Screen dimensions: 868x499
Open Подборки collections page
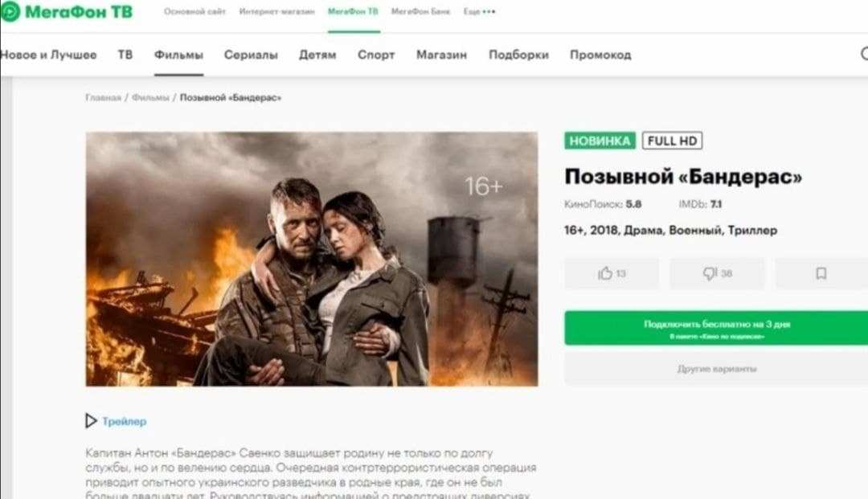coord(518,55)
